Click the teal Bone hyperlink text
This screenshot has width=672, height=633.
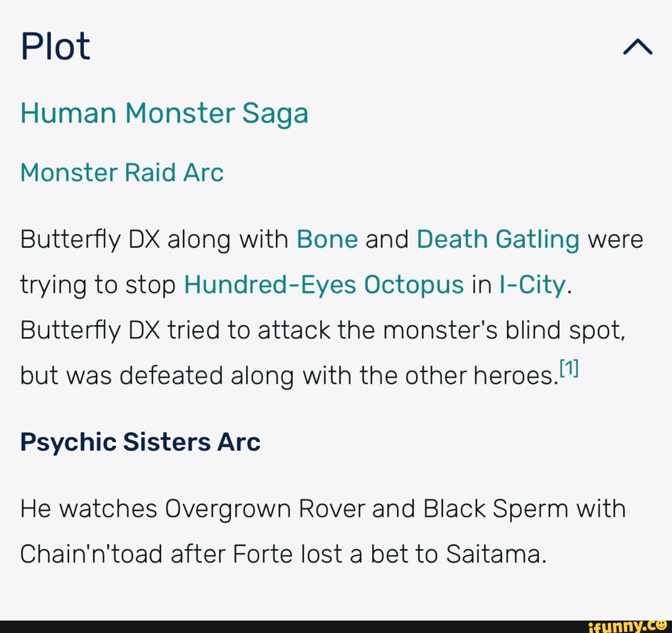(327, 239)
